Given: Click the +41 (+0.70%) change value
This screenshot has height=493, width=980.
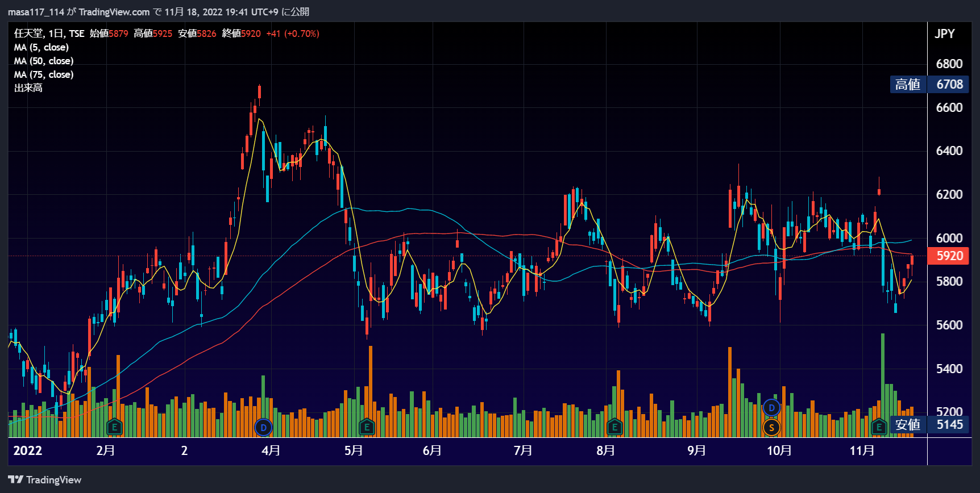Looking at the screenshot, I should [293, 34].
